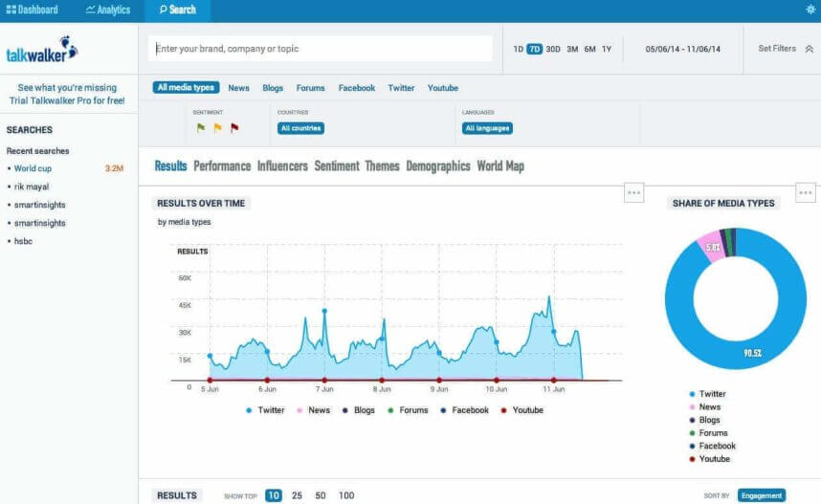Show top 25 results
Screen dimensions: 821x504
(x=297, y=495)
